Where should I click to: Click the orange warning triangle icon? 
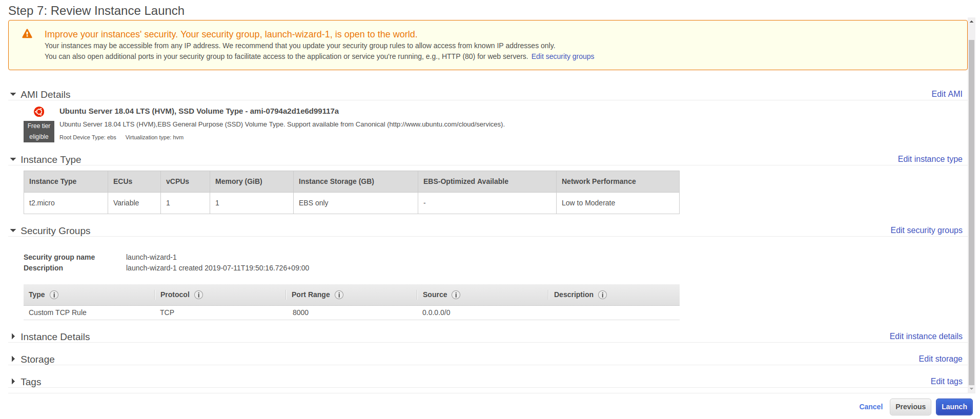27,34
